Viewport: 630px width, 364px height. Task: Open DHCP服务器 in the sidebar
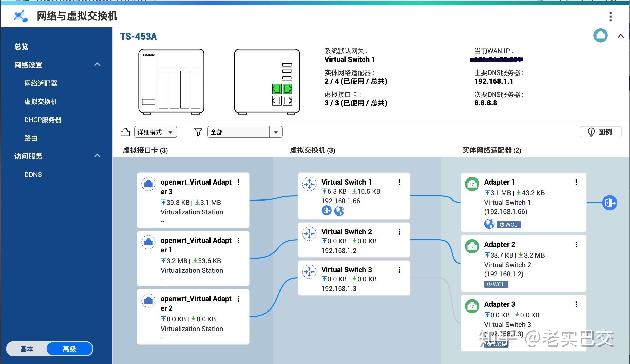point(43,120)
